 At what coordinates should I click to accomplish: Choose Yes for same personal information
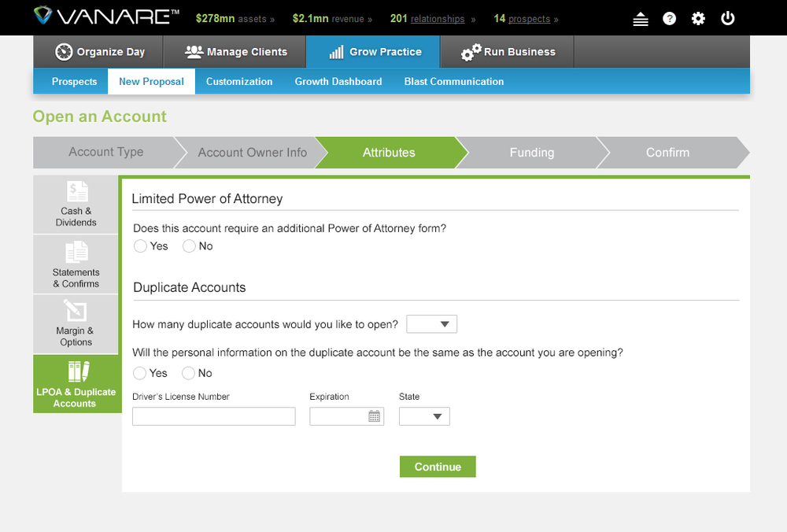click(x=139, y=372)
